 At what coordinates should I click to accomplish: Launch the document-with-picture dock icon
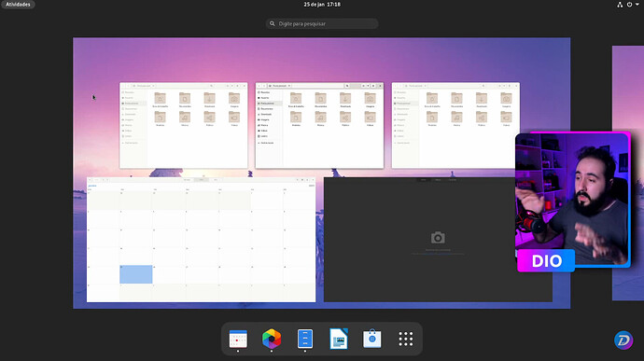tap(339, 339)
